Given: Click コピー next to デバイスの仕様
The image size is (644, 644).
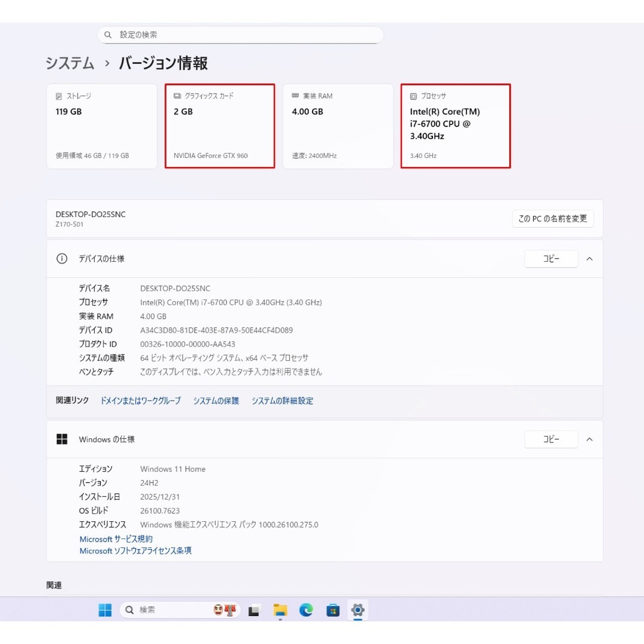Looking at the screenshot, I should (x=551, y=259).
